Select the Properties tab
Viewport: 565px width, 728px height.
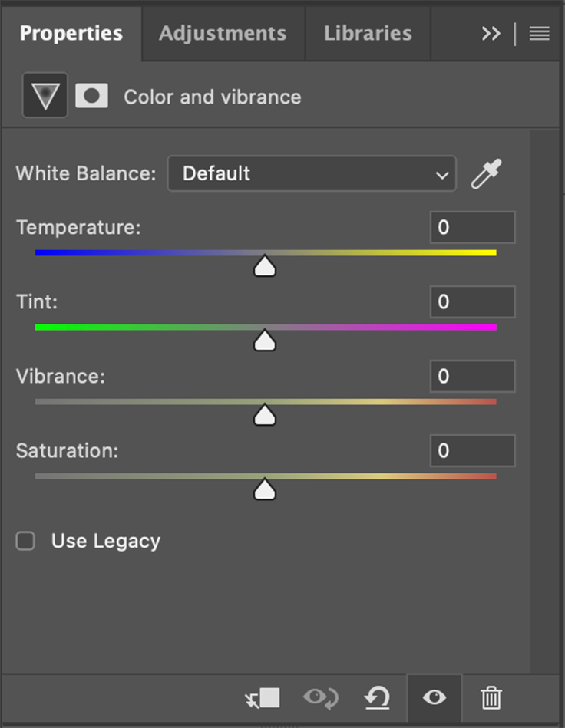coord(71,33)
